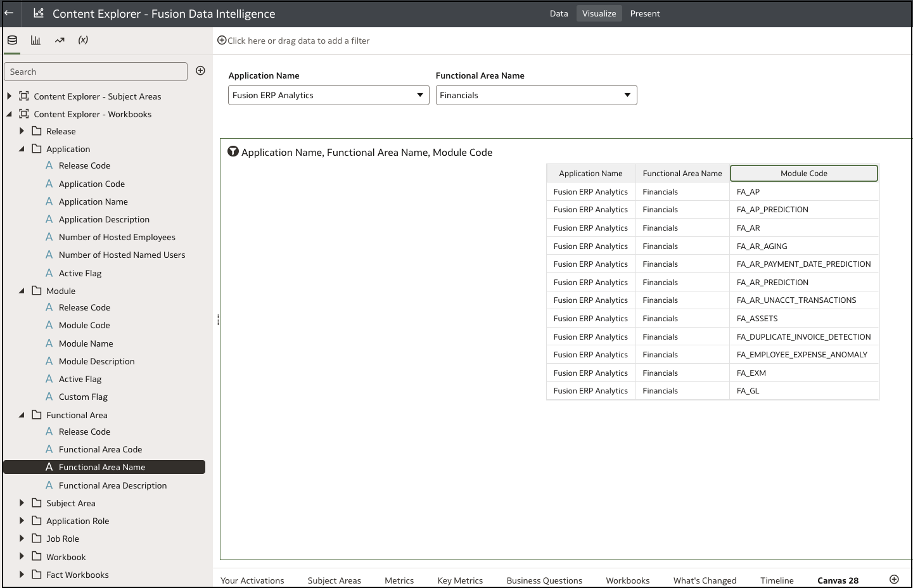
Task: Open the Application Name dropdown
Action: coord(419,95)
